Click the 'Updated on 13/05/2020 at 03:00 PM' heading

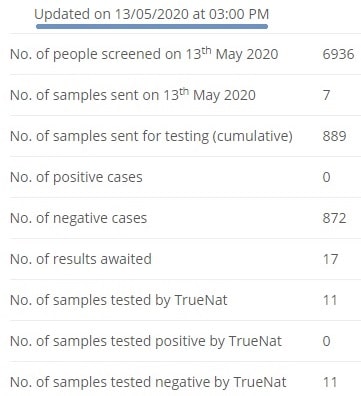(x=151, y=14)
